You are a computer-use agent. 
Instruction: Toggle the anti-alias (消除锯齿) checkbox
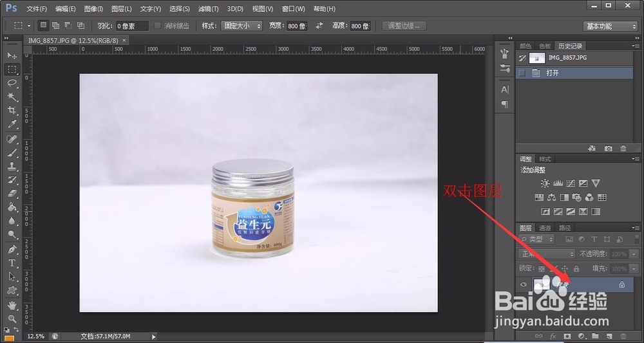click(157, 26)
